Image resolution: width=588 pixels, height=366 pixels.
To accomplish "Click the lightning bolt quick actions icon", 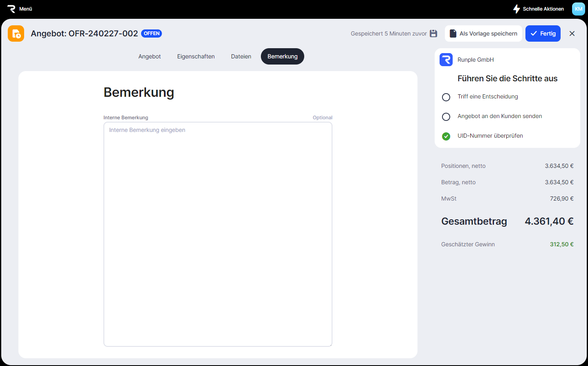I will 516,9.
